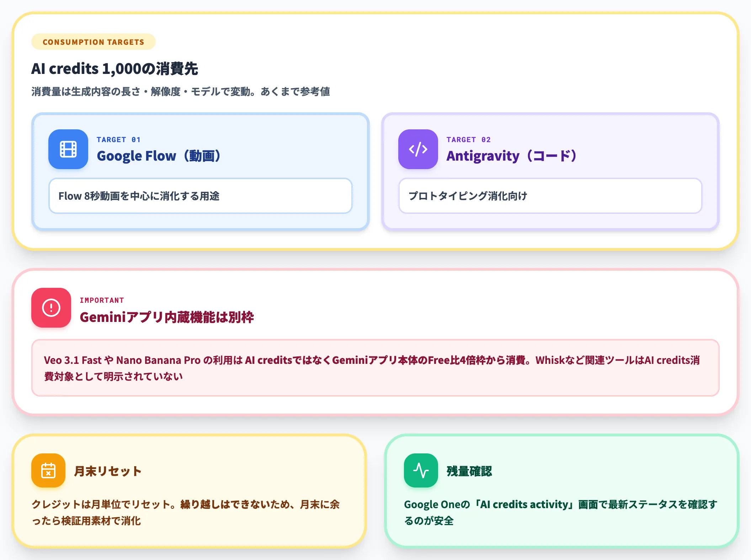Click the 残量確認 heading
751x560 pixels.
pos(469,471)
